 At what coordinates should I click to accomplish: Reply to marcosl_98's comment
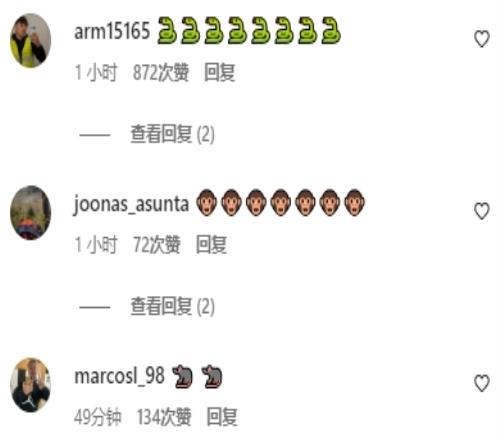[222, 417]
